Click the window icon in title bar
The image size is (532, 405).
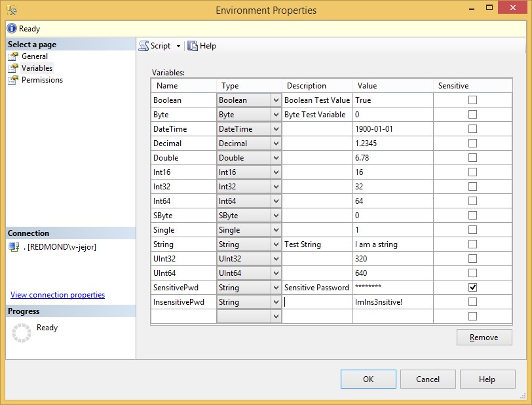click(x=12, y=10)
